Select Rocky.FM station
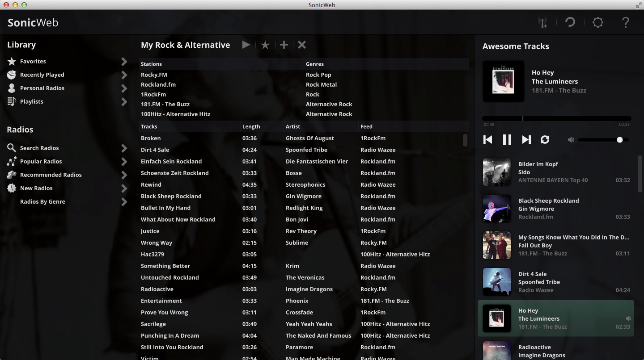Viewport: 644px width, 360px height. click(x=154, y=75)
